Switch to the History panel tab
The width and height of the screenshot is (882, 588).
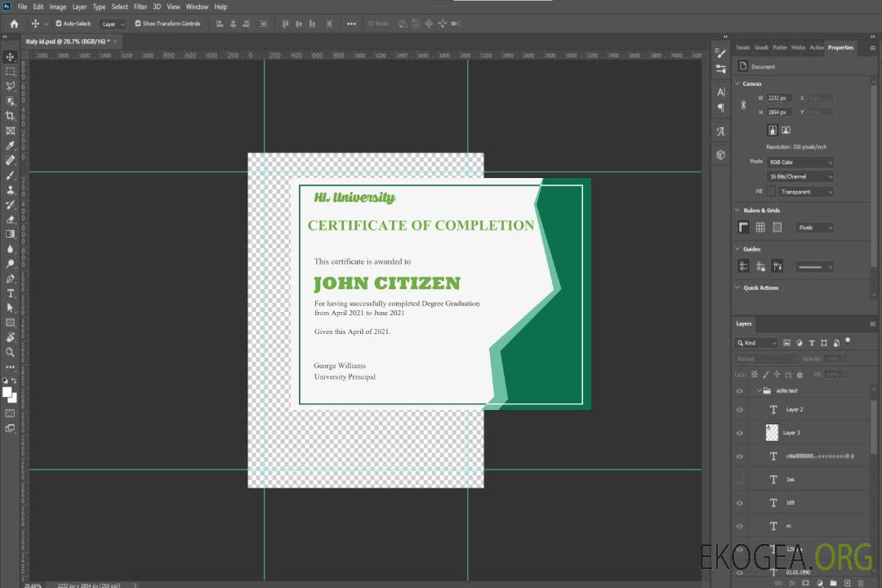[x=798, y=47]
